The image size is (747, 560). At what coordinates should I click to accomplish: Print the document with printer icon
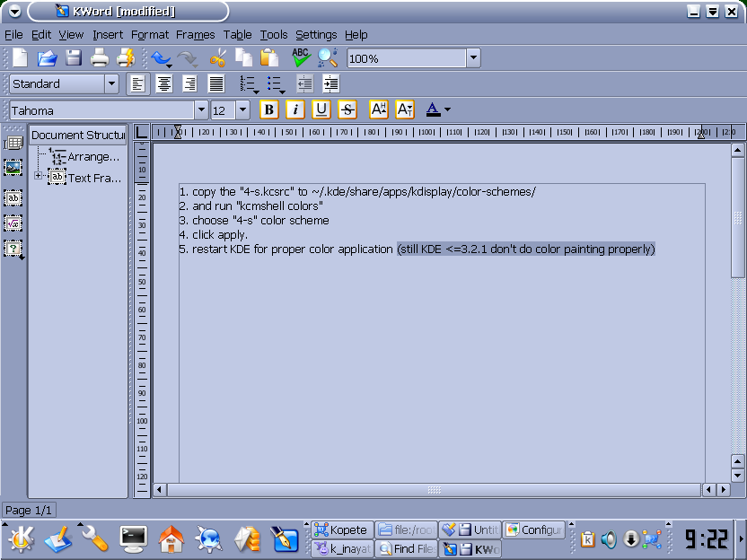point(100,58)
